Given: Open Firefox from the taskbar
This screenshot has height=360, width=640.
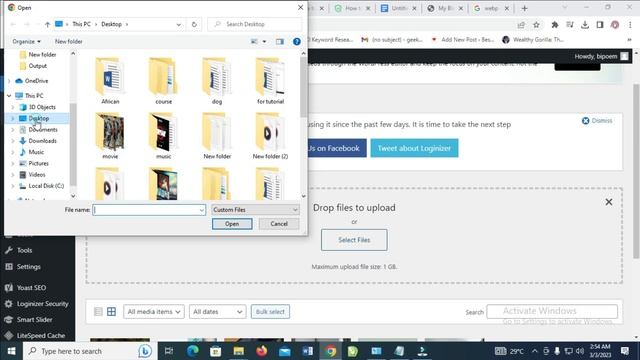Looking at the screenshot, I should (x=262, y=351).
